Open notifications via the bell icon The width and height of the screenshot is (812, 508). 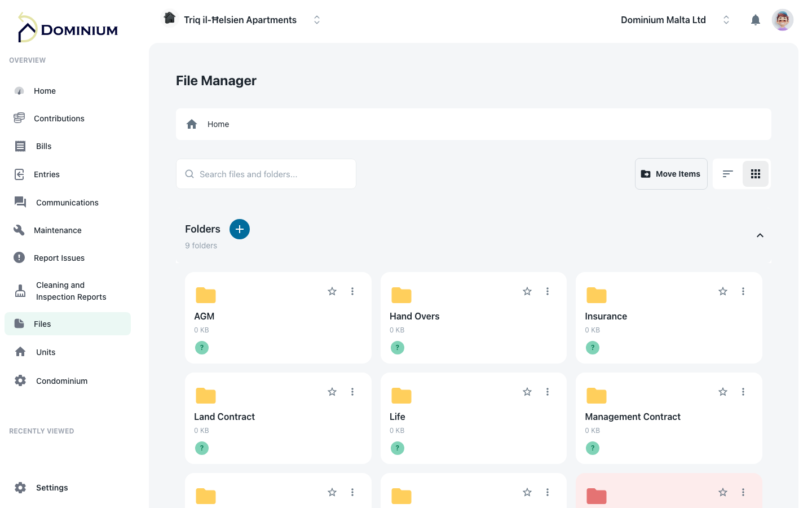click(x=756, y=20)
